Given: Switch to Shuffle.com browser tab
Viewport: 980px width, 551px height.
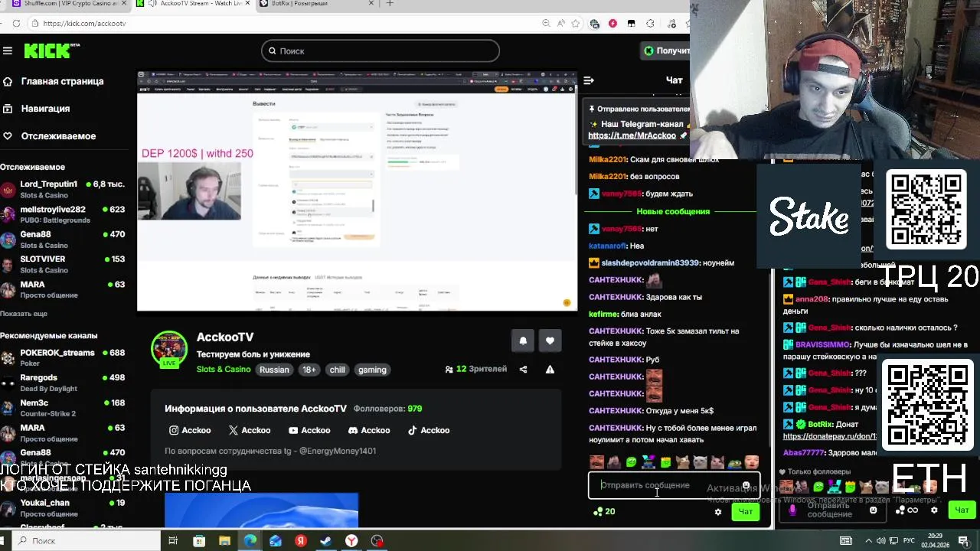Looking at the screenshot, I should (x=65, y=4).
